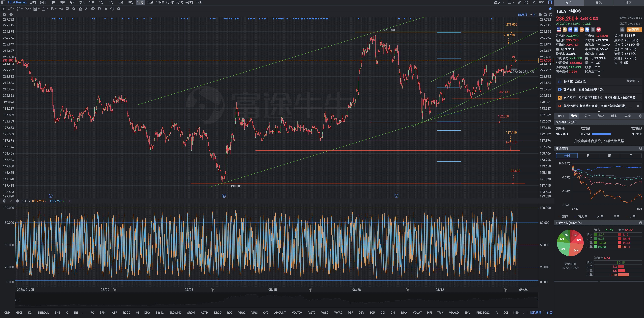Zoom in chart with plus icon
Image resolution: width=644 pixels, height=318 pixels.
click(x=550, y=15)
